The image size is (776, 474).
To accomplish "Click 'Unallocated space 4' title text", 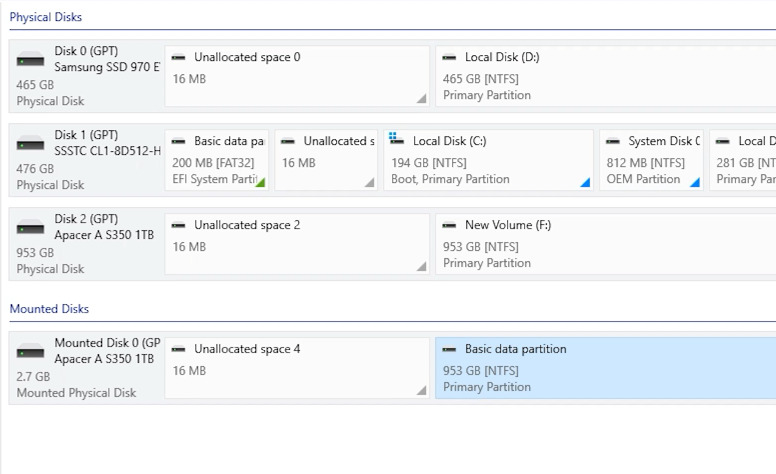I will pyautogui.click(x=247, y=349).
